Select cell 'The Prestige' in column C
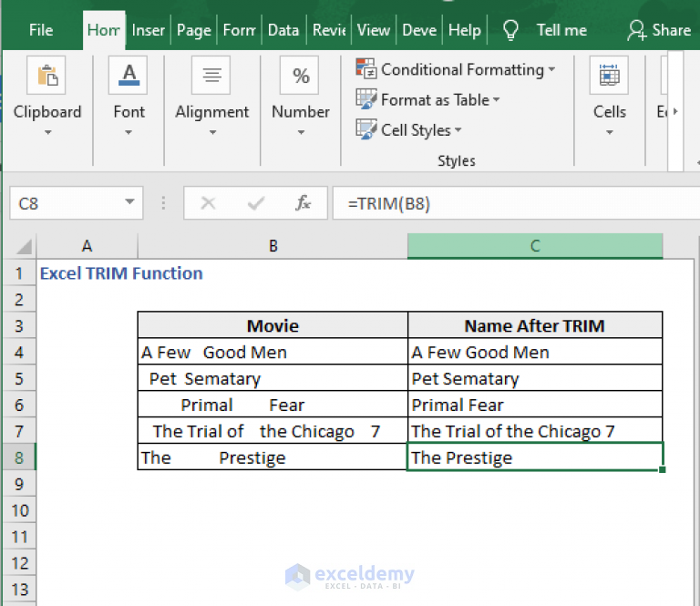The height and width of the screenshot is (606, 700). point(535,457)
